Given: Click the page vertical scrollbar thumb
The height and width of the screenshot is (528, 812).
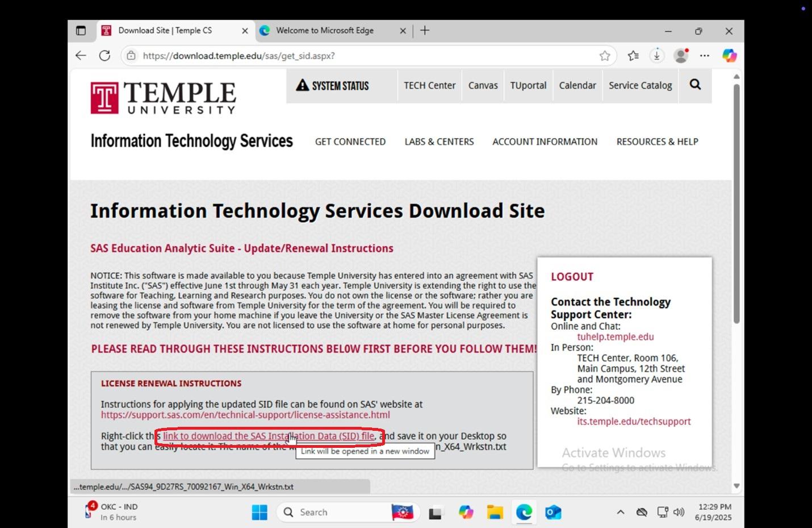Looking at the screenshot, I should coord(736,203).
